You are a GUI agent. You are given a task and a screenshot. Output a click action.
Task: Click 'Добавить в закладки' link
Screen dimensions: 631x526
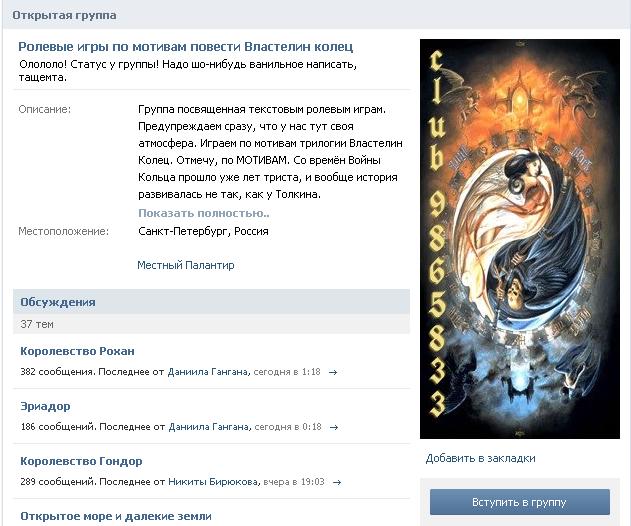tap(480, 458)
